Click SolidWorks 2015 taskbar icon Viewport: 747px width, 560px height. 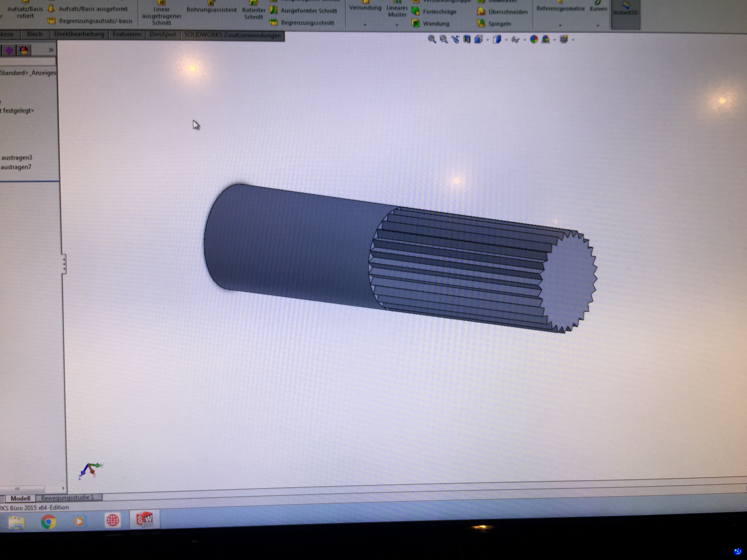[145, 520]
